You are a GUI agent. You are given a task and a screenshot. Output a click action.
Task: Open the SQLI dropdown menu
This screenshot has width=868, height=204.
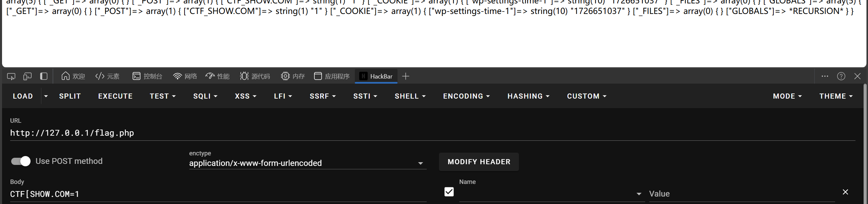(205, 96)
